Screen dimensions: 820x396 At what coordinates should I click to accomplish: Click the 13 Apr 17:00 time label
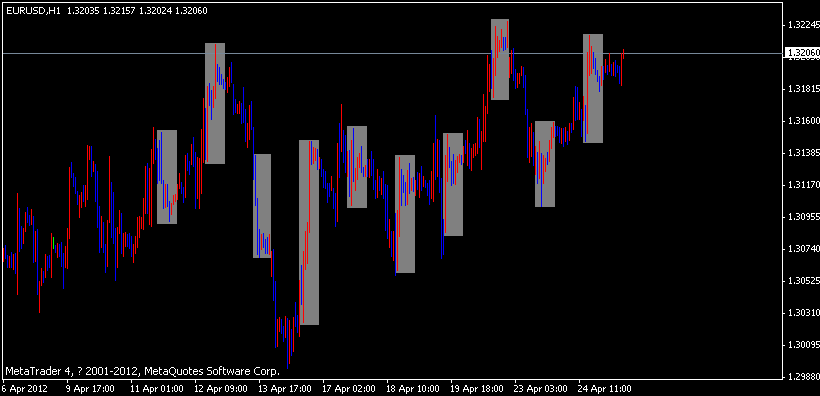284,389
